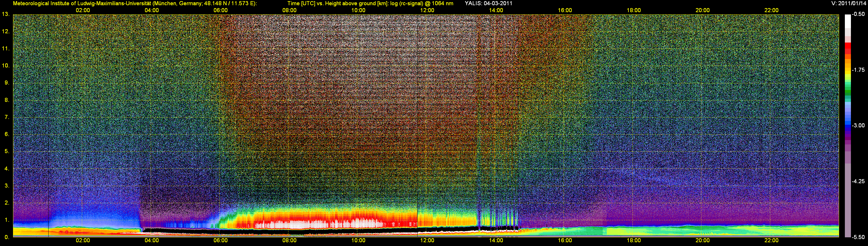Click the 18:00 label on the upper time axis
Image resolution: width=868 pixels, height=246 pixels.
pos(633,10)
